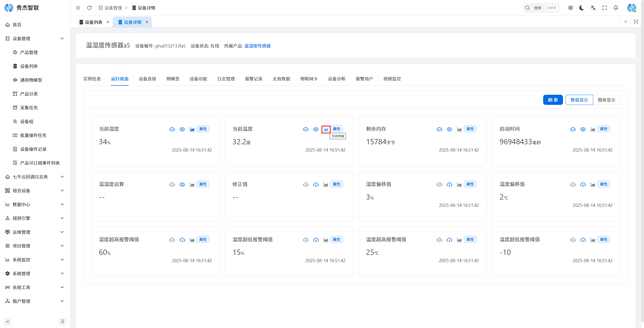Switch display mode to 图表显示
Image resolution: width=644 pixels, height=328 pixels.
coord(606,100)
